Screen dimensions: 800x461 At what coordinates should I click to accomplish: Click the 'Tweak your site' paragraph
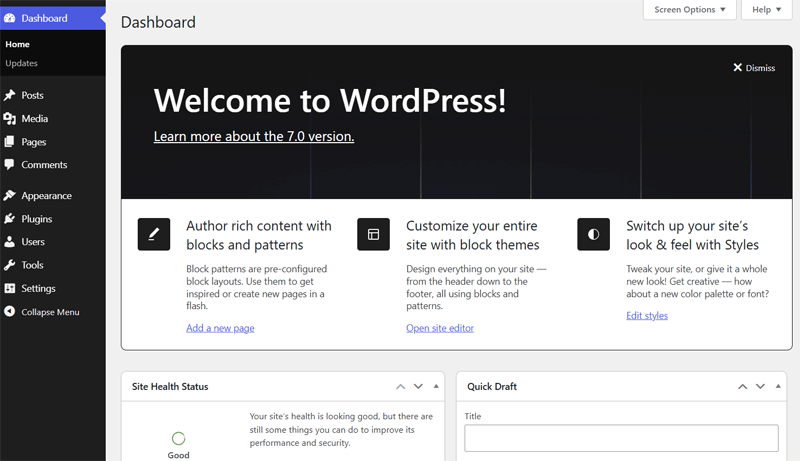697,281
